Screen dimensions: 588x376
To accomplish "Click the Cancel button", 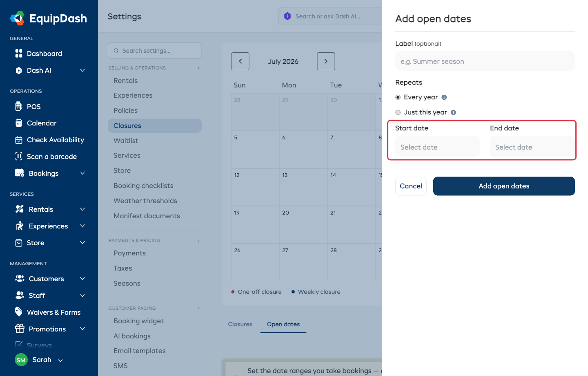I will (x=411, y=186).
